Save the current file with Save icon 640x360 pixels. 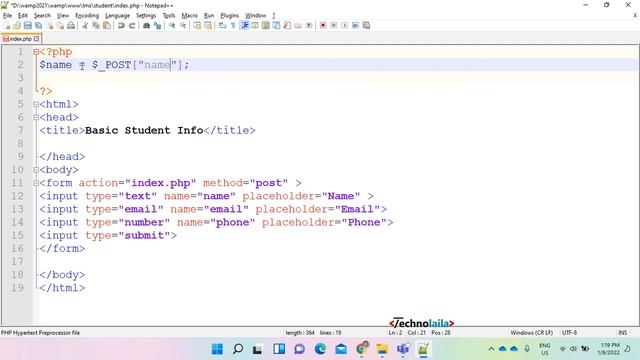[27, 25]
